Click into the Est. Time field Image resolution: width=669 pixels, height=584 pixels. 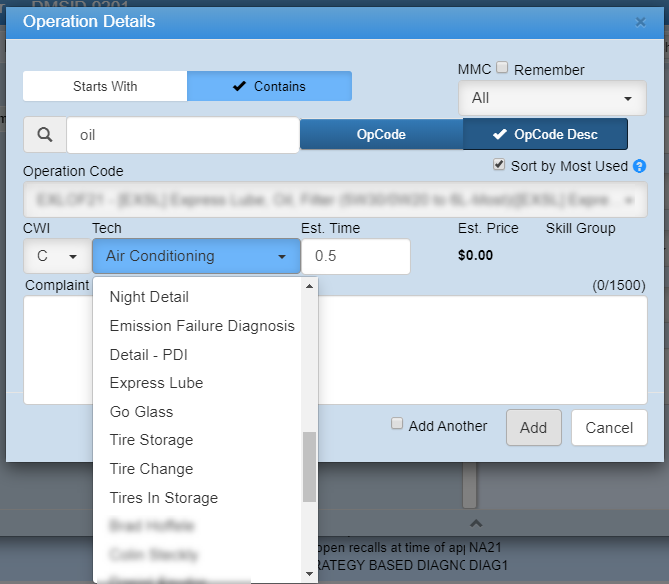[x=355, y=256]
